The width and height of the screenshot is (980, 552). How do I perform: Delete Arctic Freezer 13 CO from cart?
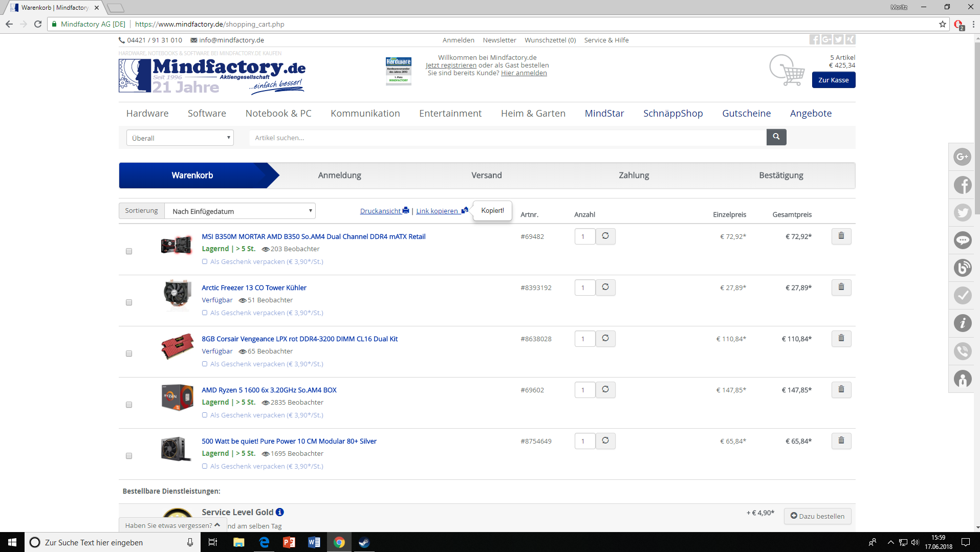tap(841, 287)
